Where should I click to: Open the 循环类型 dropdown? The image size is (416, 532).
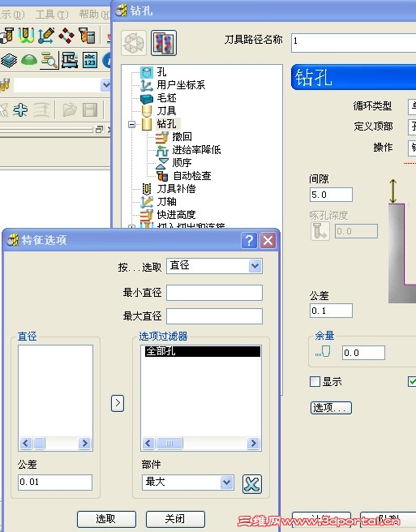pos(412,107)
